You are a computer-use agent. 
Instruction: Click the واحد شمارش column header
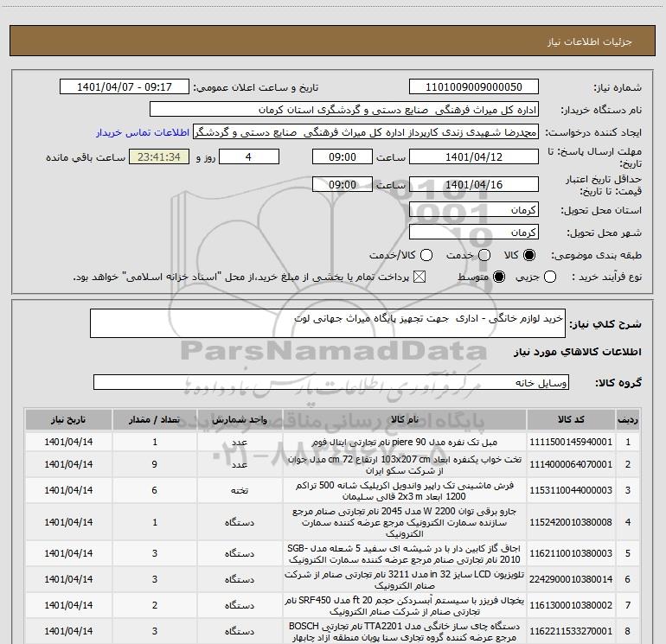pos(240,419)
